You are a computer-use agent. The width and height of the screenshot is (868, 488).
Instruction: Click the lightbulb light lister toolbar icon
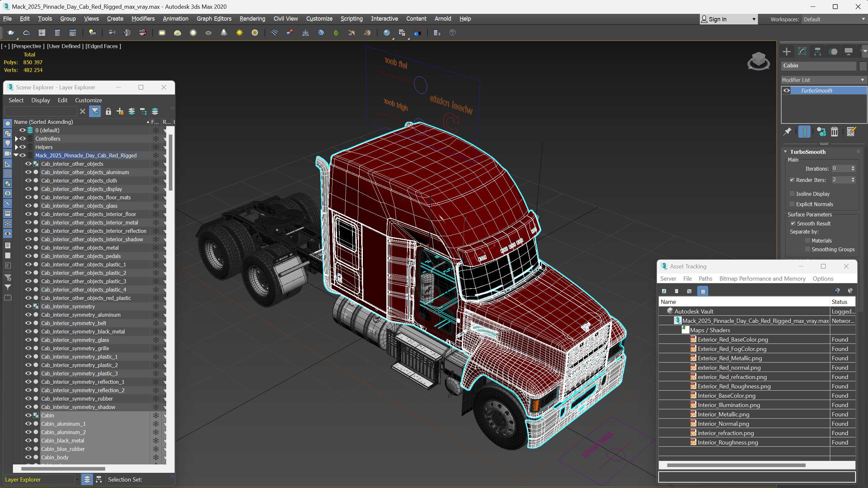click(x=92, y=33)
